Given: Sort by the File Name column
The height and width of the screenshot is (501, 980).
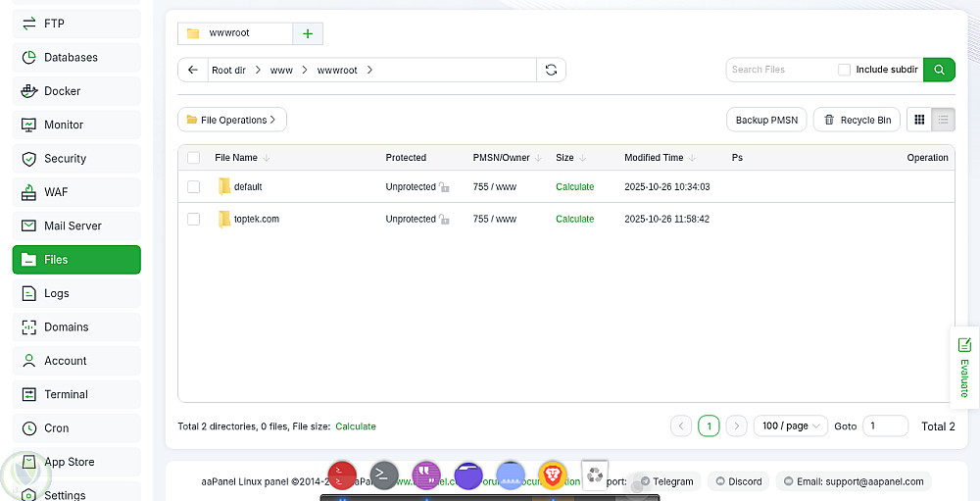Looking at the screenshot, I should tap(242, 158).
